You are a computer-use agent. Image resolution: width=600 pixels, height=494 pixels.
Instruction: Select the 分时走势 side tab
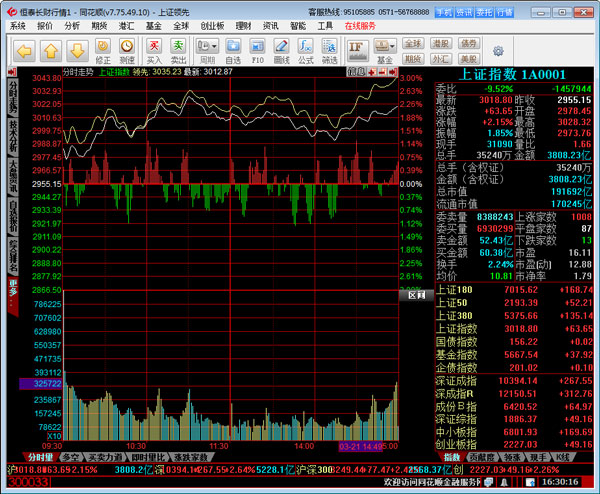click(x=13, y=97)
